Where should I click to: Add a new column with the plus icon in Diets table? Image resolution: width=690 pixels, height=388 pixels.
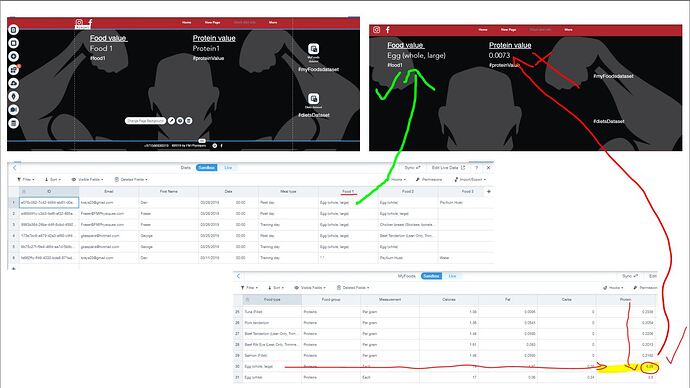click(x=488, y=191)
